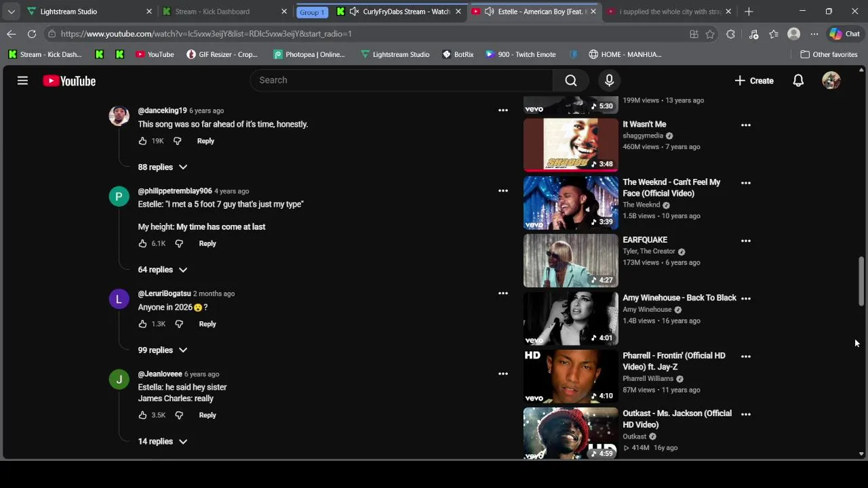Switch to 'i supplied the whole city' tab
The height and width of the screenshot is (488, 868).
coord(669,12)
